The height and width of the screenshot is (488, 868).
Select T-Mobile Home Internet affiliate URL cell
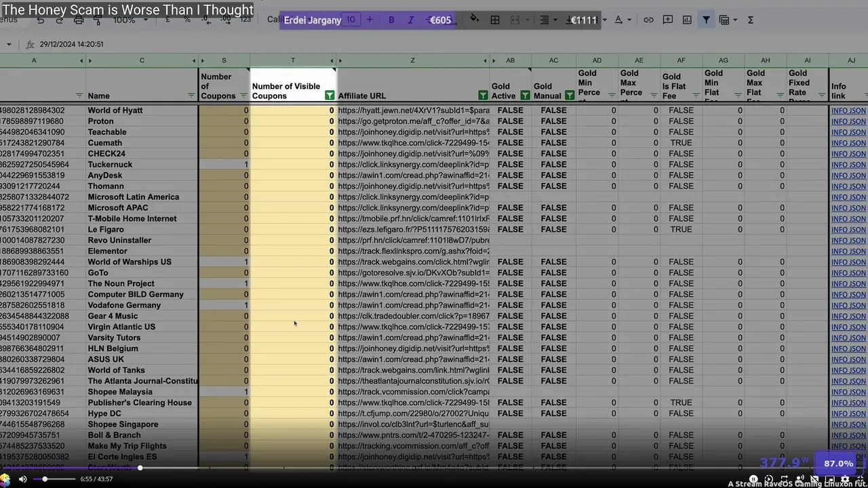(413, 219)
